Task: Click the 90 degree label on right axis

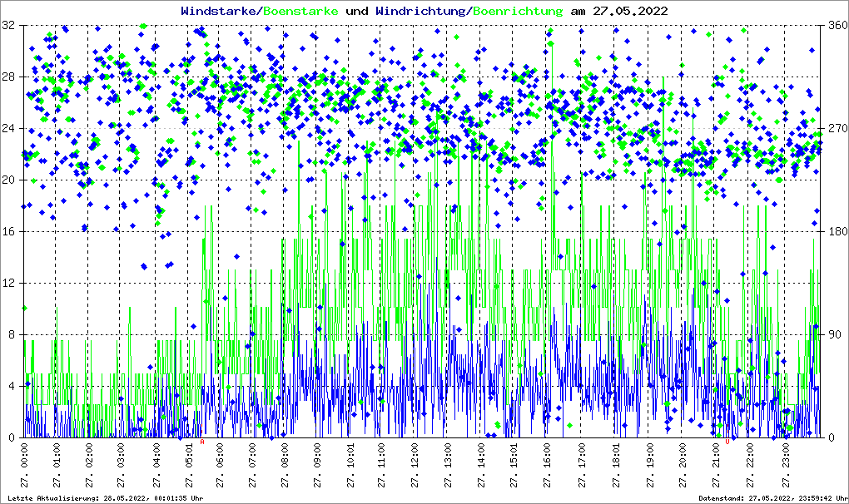Action: click(834, 334)
